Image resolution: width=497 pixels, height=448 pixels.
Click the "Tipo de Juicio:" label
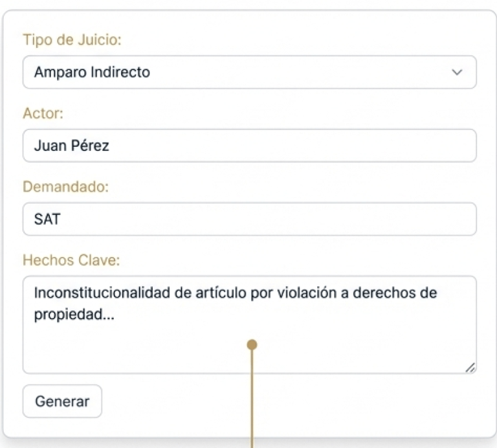[x=72, y=39]
